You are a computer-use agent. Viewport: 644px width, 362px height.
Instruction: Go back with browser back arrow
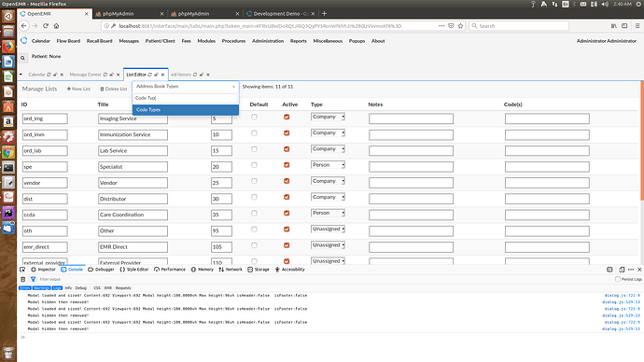point(24,26)
